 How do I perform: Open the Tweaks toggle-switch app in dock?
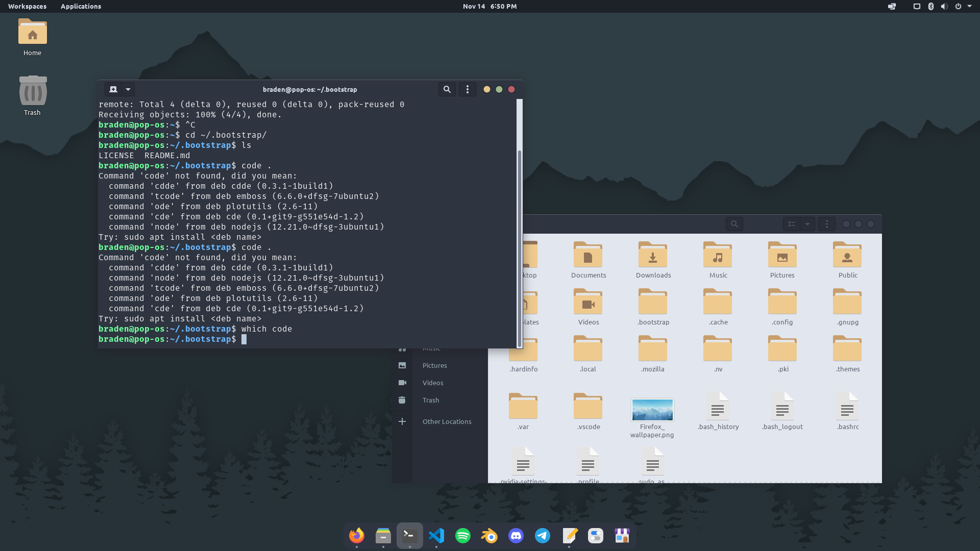click(x=596, y=536)
